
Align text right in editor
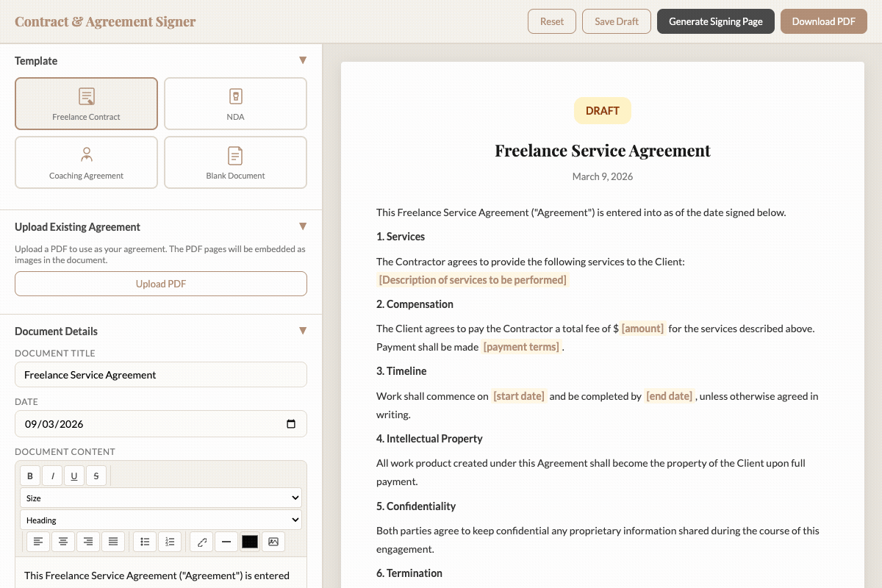click(88, 542)
